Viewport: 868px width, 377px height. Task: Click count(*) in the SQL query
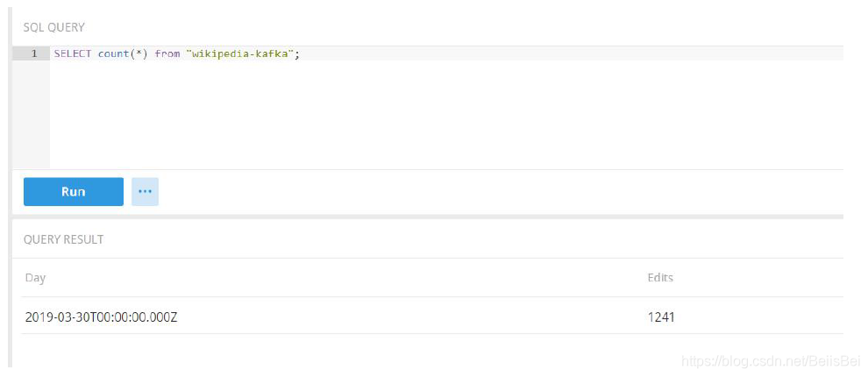[123, 53]
